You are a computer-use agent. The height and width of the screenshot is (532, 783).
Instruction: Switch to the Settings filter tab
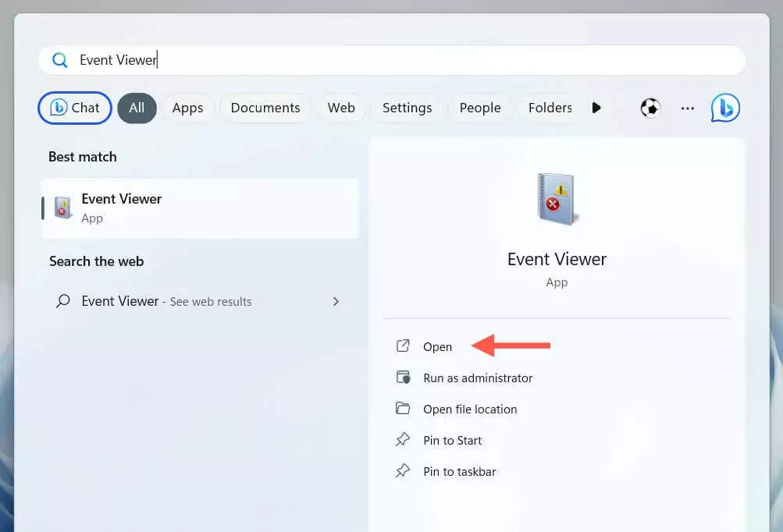tap(407, 108)
